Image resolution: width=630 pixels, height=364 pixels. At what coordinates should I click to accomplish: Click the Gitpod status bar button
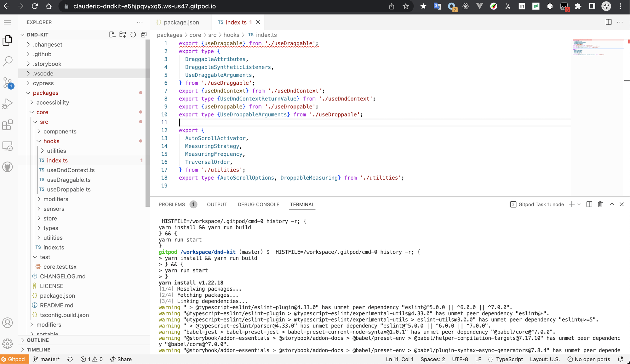pos(14,359)
